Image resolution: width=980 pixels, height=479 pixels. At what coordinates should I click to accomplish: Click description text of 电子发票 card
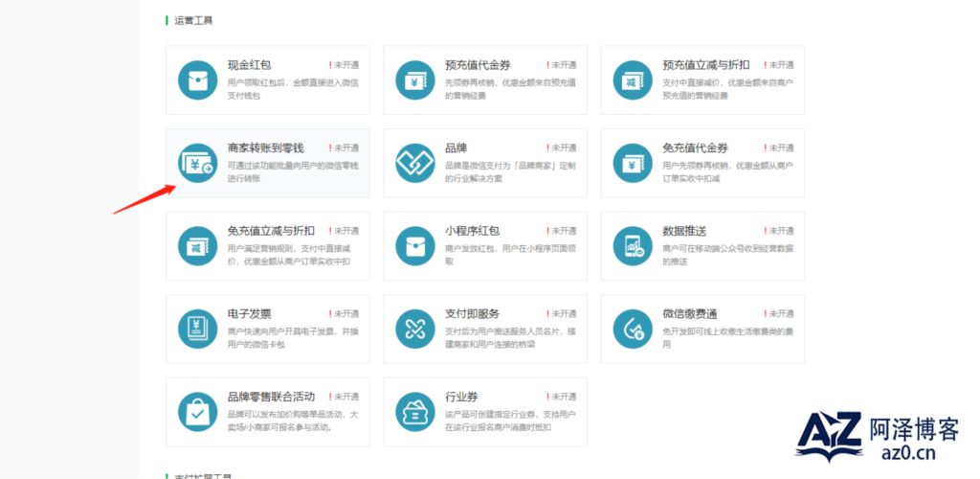[293, 337]
